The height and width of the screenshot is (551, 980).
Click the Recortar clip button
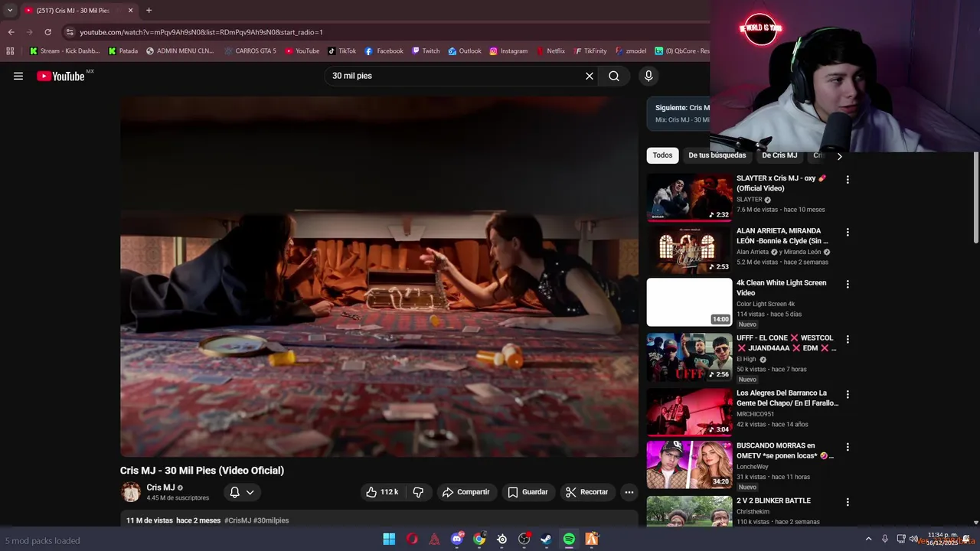[587, 492]
